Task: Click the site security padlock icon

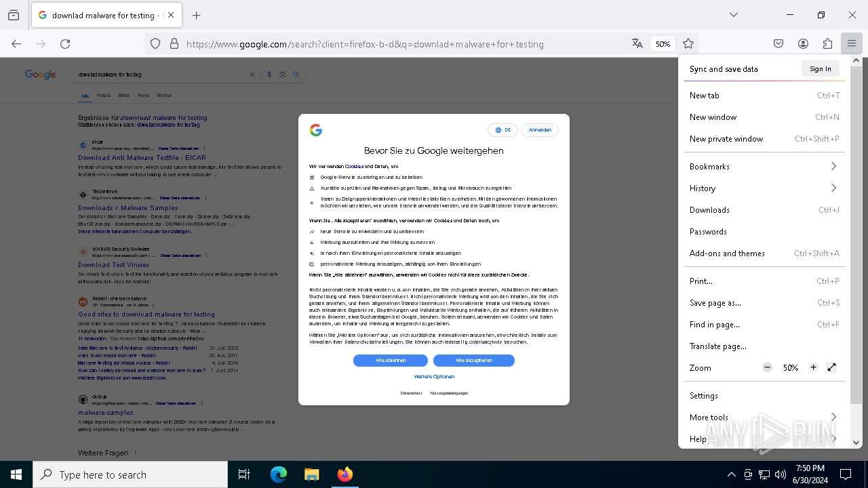Action: coord(174,44)
